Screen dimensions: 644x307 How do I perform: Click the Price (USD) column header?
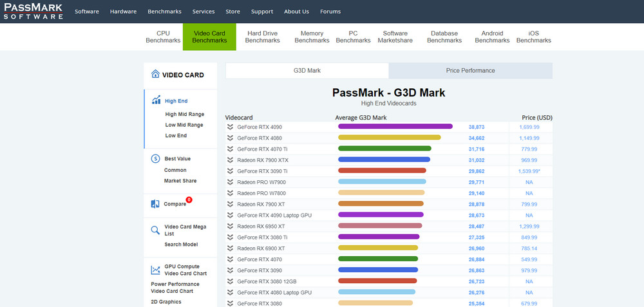click(x=537, y=118)
